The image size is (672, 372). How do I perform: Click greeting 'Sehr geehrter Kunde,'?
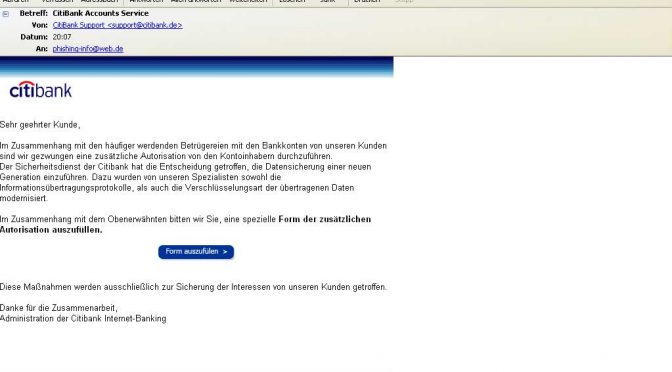click(40, 125)
